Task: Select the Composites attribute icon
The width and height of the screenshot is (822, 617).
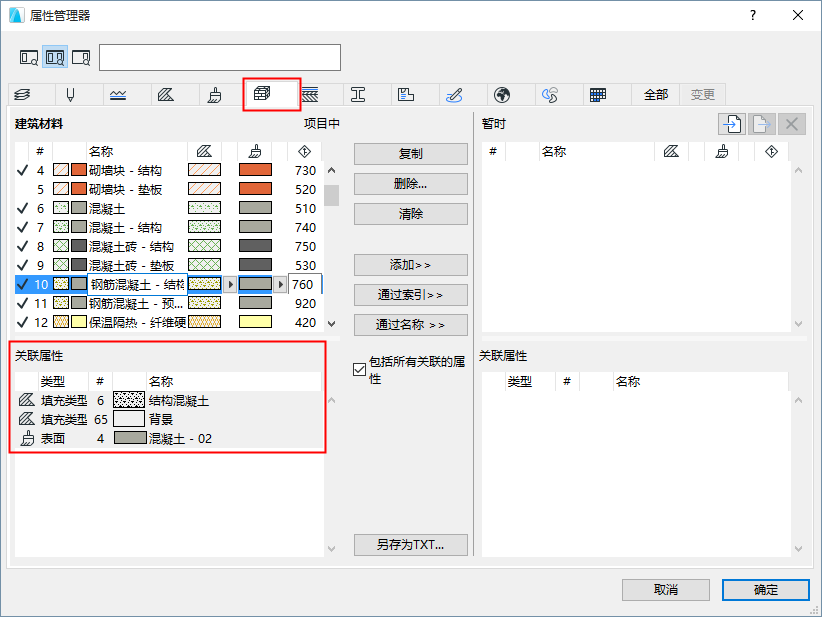Action: (x=311, y=93)
